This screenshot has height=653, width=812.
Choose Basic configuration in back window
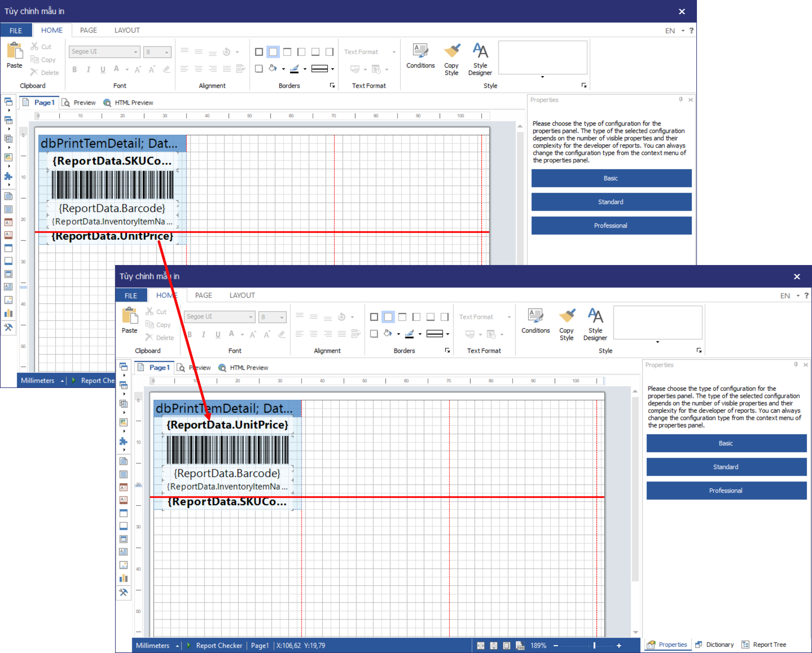pyautogui.click(x=611, y=178)
